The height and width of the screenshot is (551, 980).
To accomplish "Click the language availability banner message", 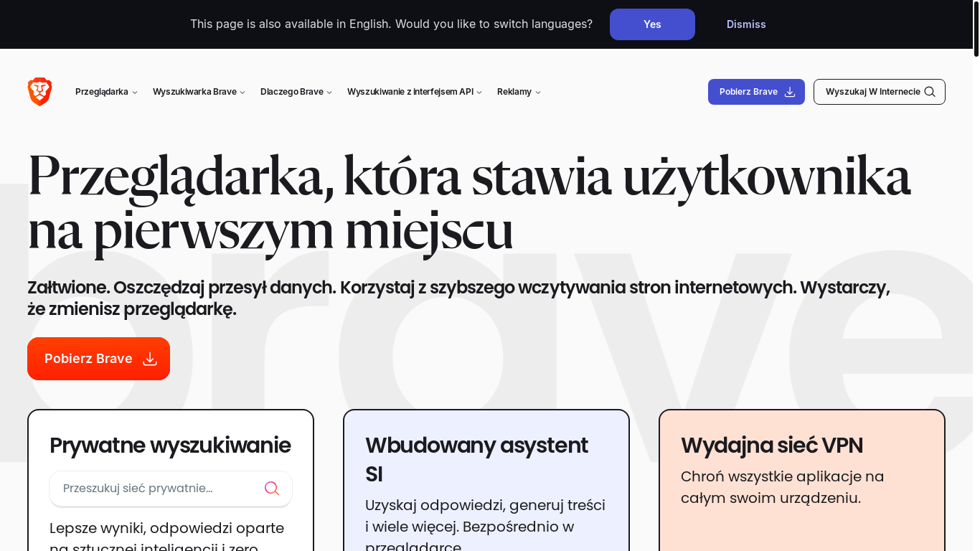I will pos(391,24).
